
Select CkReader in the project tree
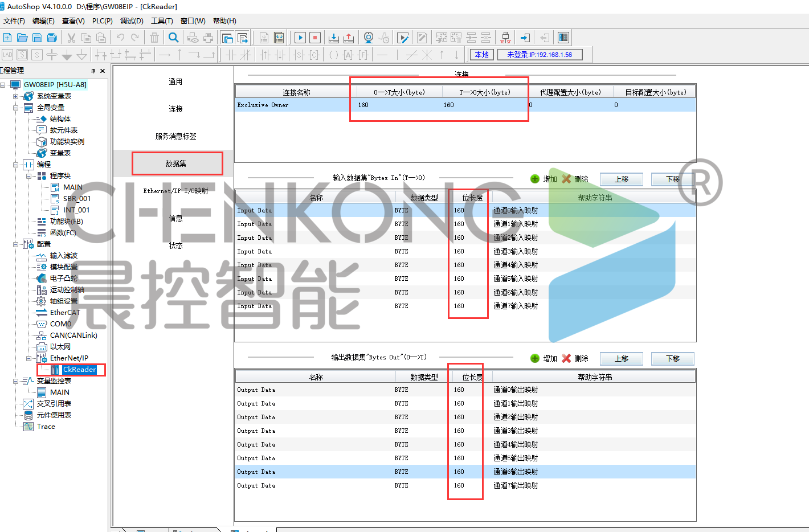79,370
